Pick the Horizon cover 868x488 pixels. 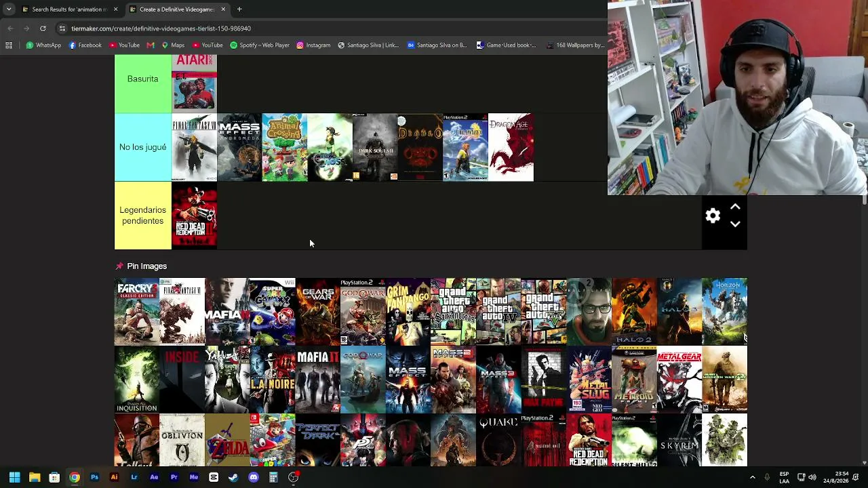click(x=724, y=312)
